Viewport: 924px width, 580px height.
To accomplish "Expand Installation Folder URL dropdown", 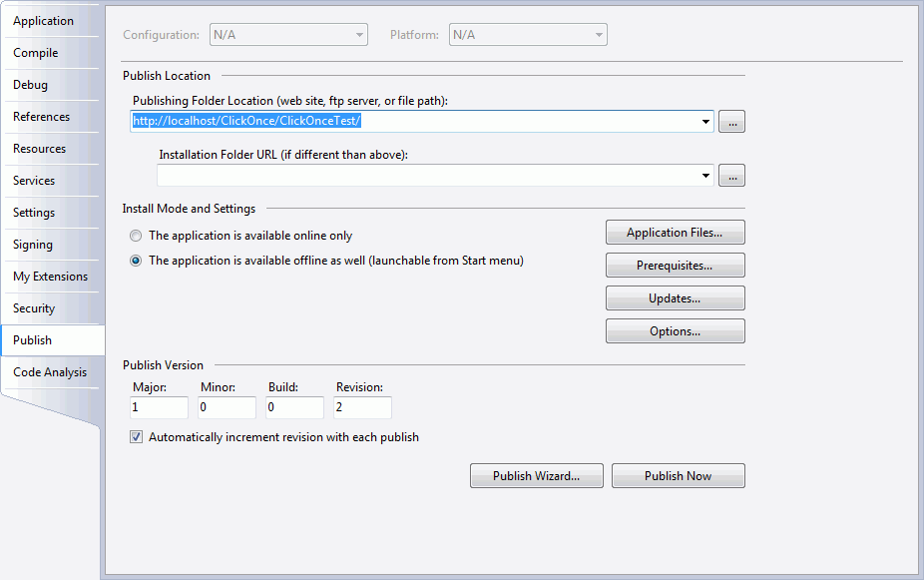I will tap(706, 176).
